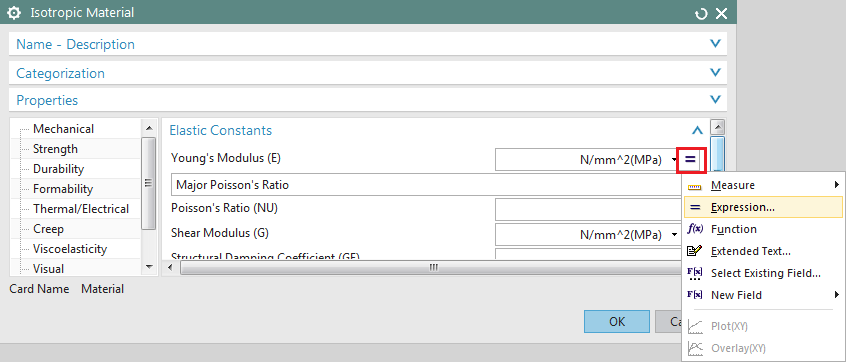This screenshot has height=362, width=846.
Task: Click the ruler icon next to Measure
Action: (x=695, y=186)
